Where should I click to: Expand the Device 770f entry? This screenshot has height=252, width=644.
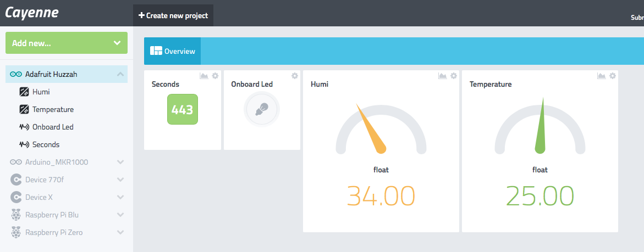pos(120,180)
